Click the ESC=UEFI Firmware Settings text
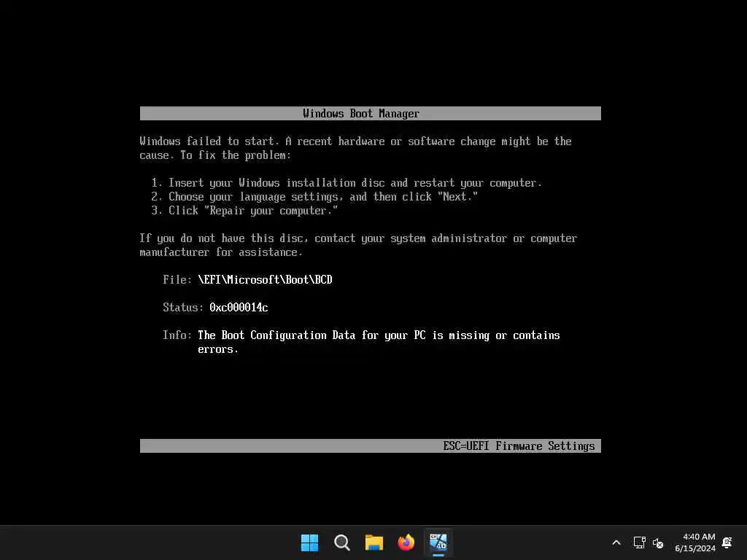Viewport: 747px width, 560px height. coord(519,446)
